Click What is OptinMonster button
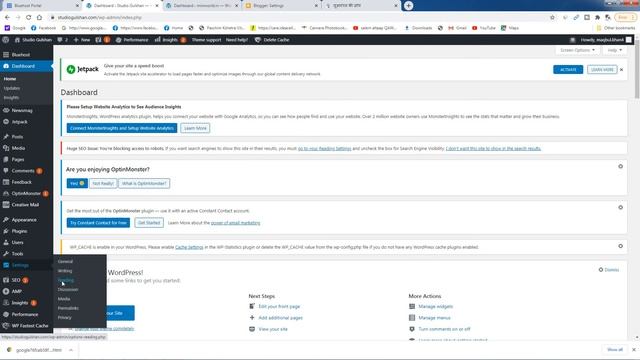 tap(144, 183)
